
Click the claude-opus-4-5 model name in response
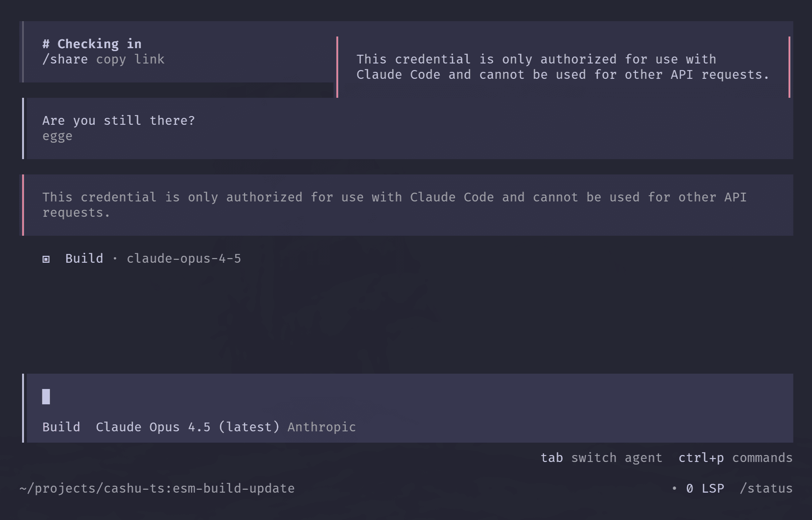tap(184, 259)
